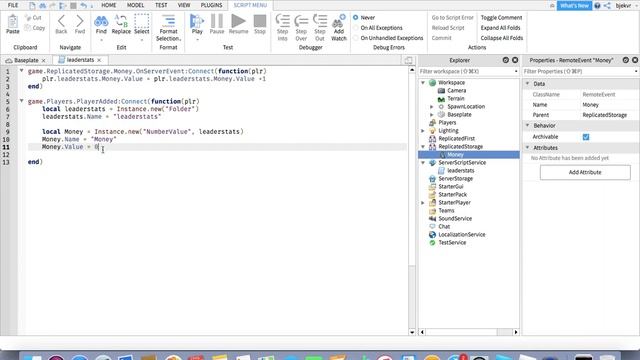The height and width of the screenshot is (360, 640).
Task: Select LocalizationService in the Explorer
Action: coord(462,235)
